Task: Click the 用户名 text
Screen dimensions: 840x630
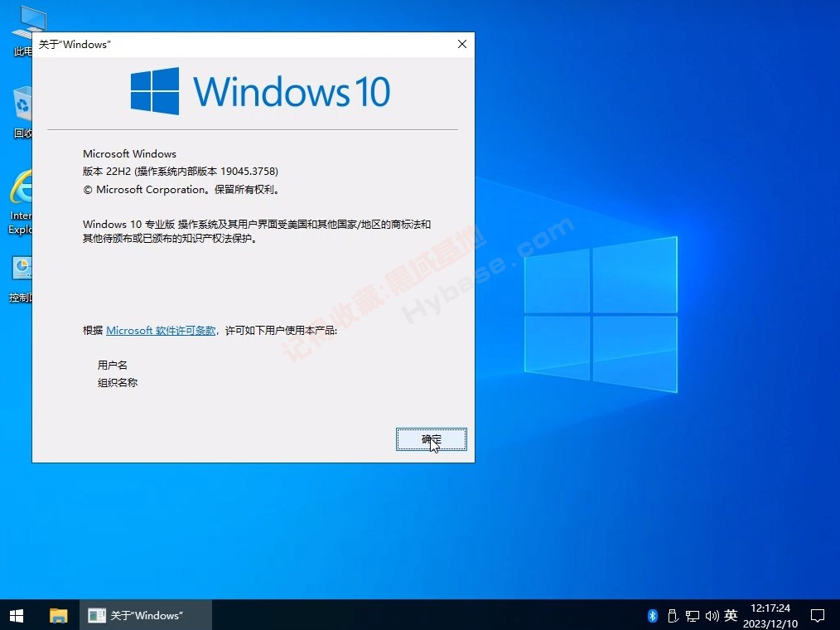Action: pos(113,365)
